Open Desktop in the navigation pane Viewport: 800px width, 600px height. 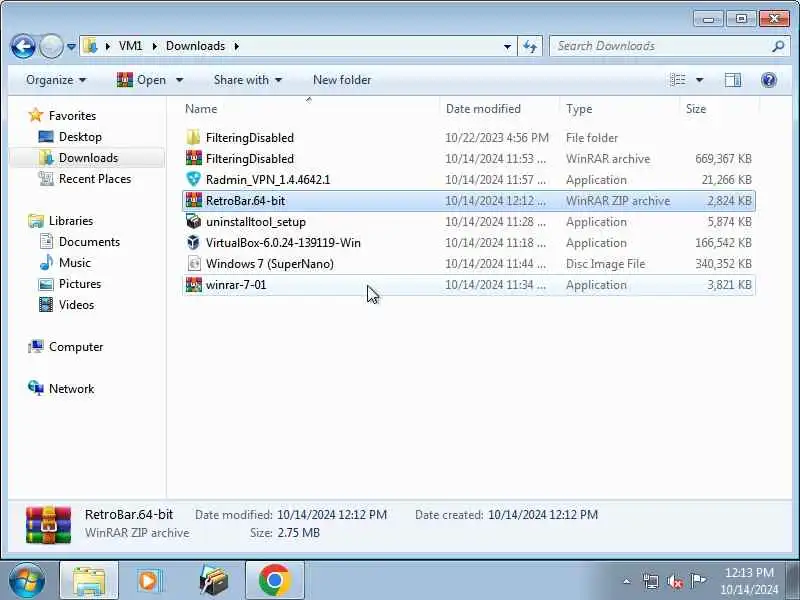(80, 137)
